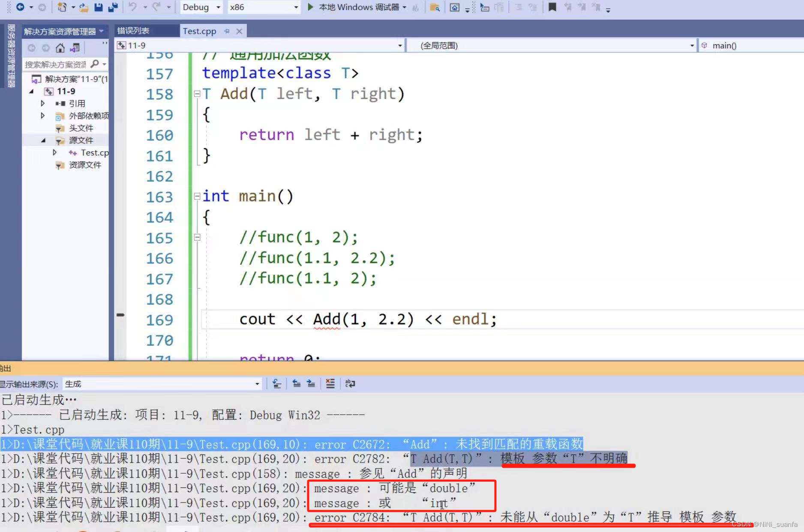Viewport: 804px width, 532px height.
Task: Click the marker in the line 169 margin
Action: (120, 315)
